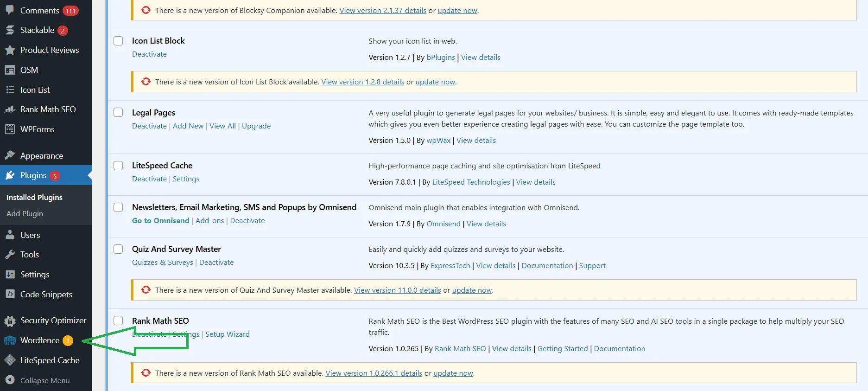Click the Security Optimizer gear icon
This screenshot has height=391, width=868.
[10, 320]
